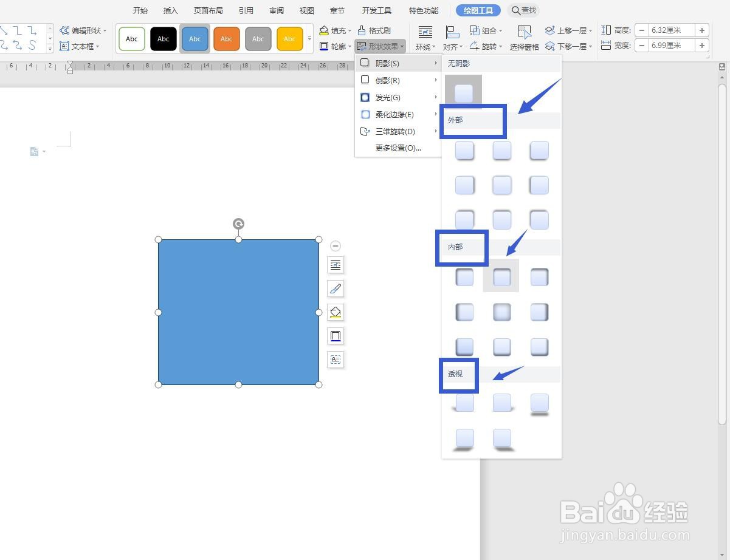This screenshot has height=560, width=730.
Task: Open the 组合 group dropdown
Action: (486, 30)
